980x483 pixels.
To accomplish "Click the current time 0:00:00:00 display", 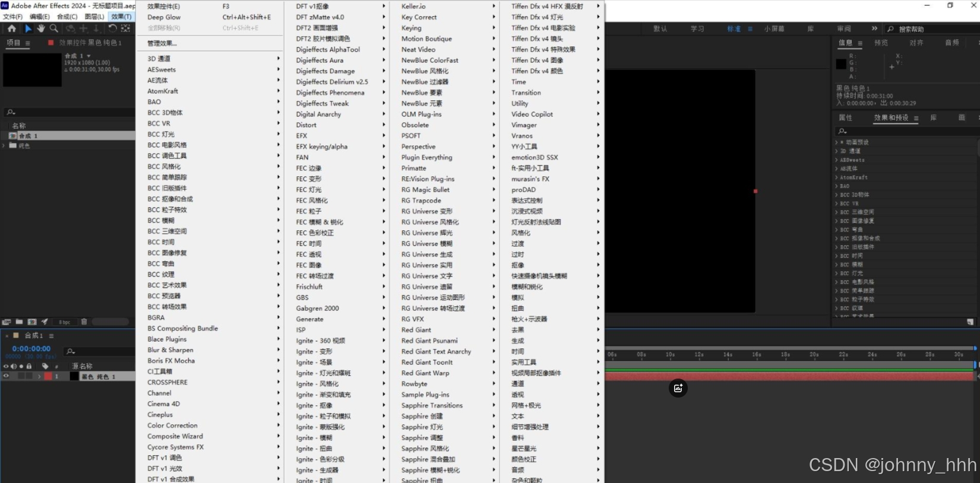I will (x=31, y=348).
